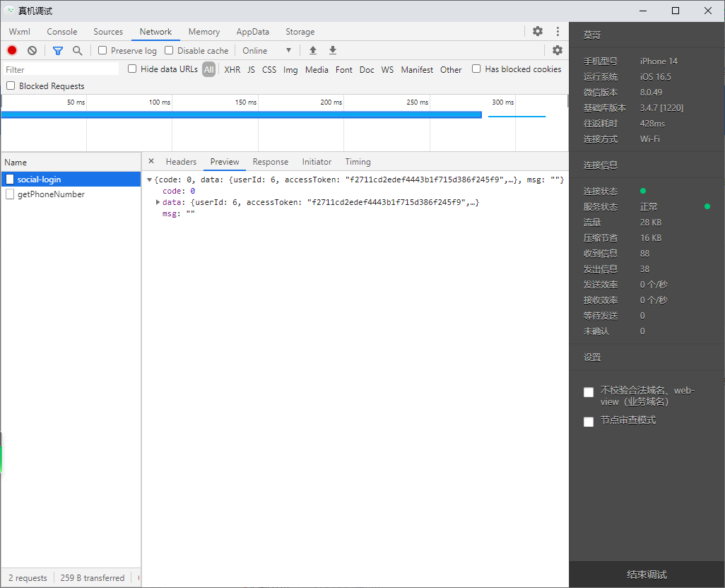Open the Initiator tab of request

tap(317, 161)
